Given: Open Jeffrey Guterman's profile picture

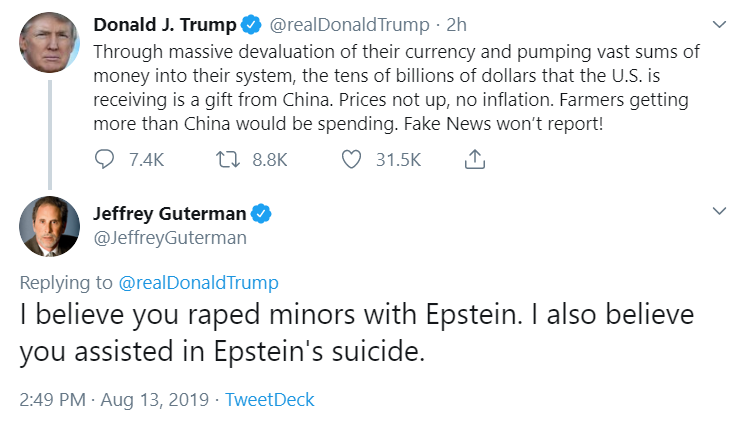Looking at the screenshot, I should coord(49,226).
